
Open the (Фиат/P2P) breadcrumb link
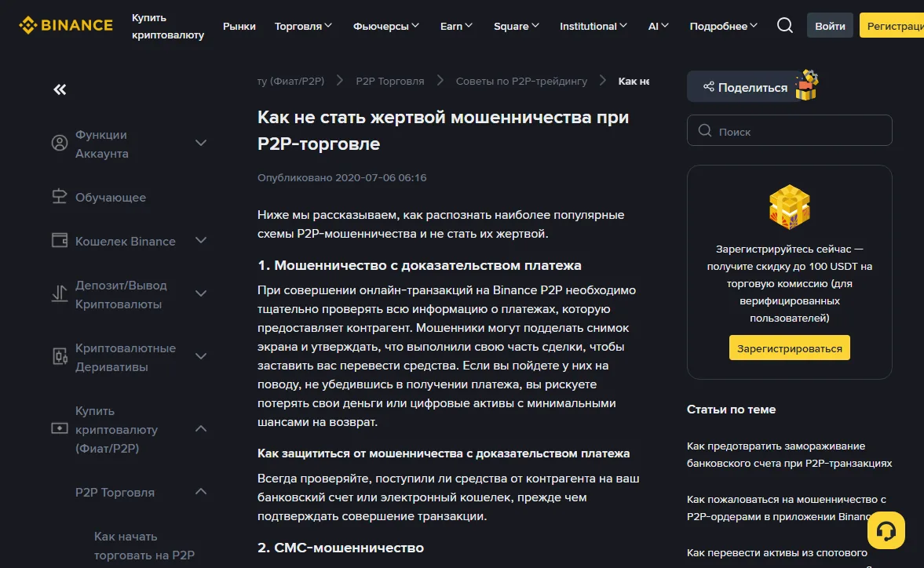[291, 82]
